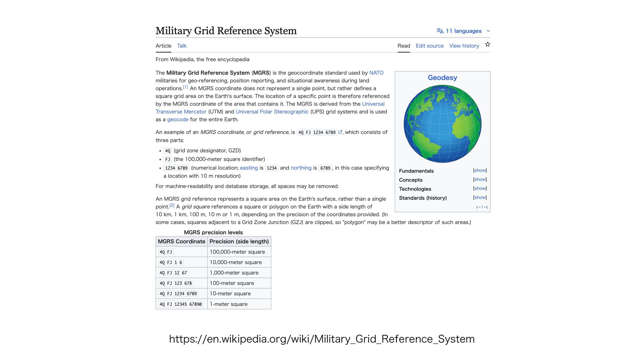This screenshot has width=644, height=362.
Task: Click the 4Q FJ 1 6 table cell
Action: pos(181,262)
